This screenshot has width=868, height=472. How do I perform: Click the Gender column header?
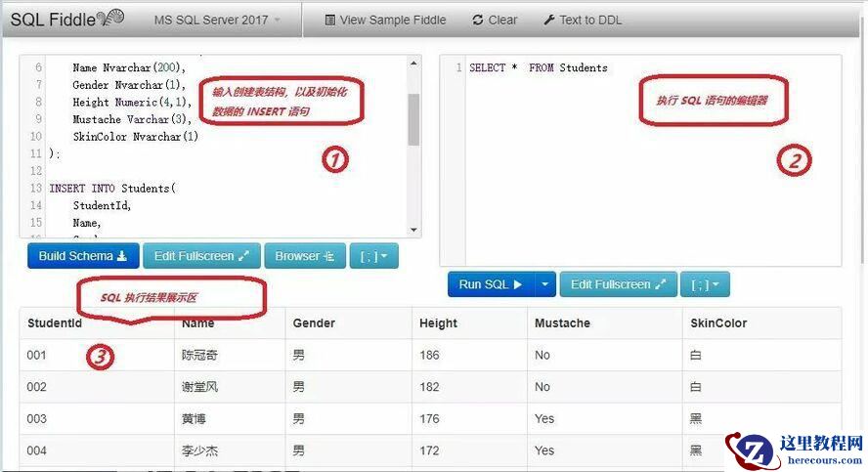pyautogui.click(x=314, y=323)
